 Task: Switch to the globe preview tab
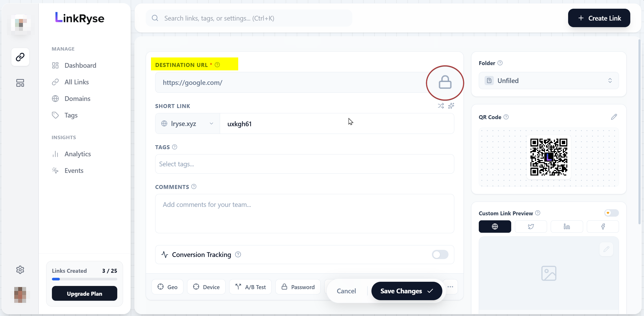point(495,226)
